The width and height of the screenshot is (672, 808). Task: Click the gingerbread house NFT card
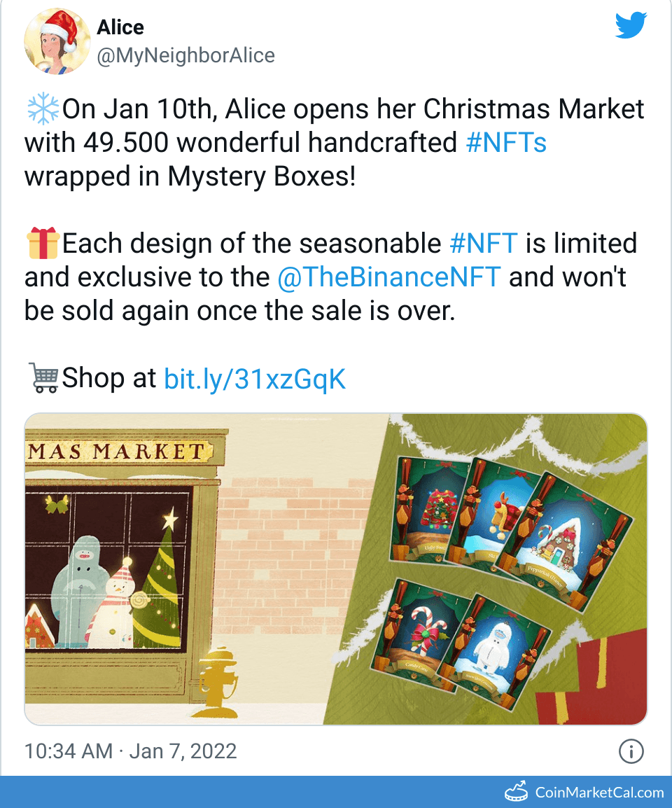564,542
